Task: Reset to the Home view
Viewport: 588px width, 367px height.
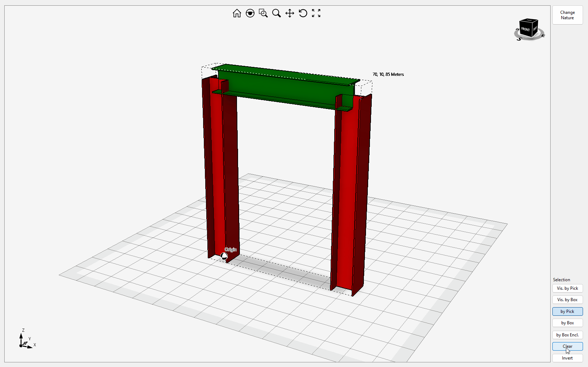Action: coord(237,14)
